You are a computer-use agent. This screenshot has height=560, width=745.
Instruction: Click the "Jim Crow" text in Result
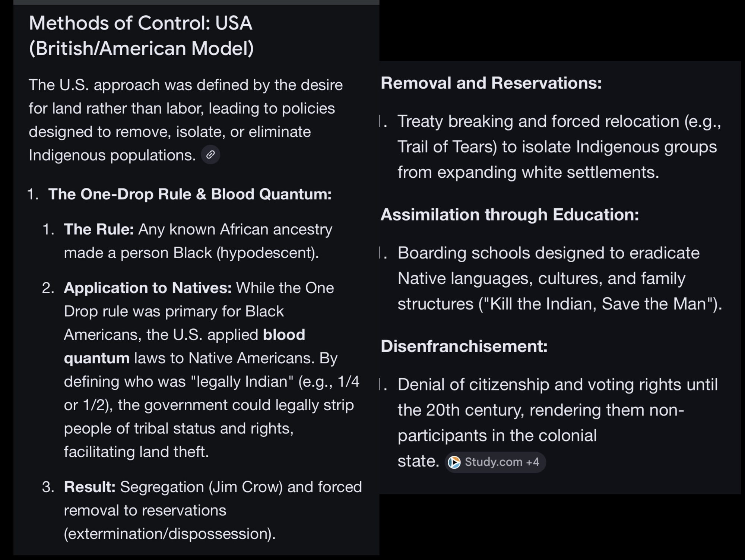pos(247,487)
